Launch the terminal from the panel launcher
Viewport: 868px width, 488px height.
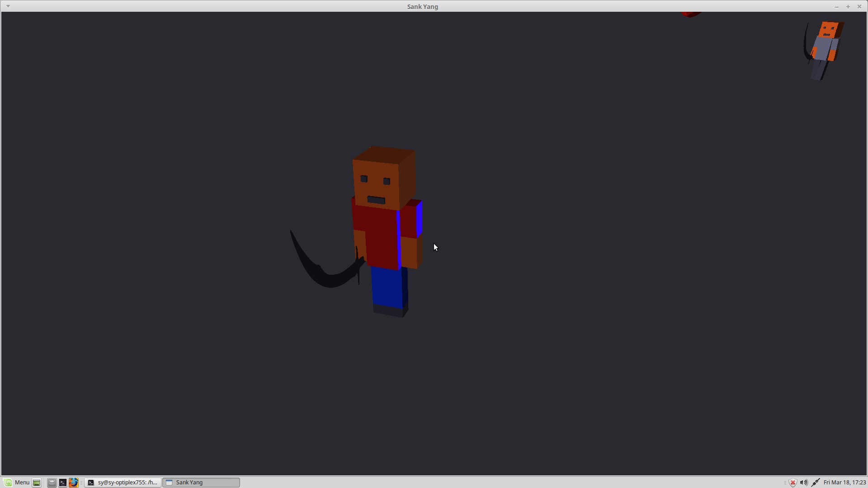pos(63,483)
